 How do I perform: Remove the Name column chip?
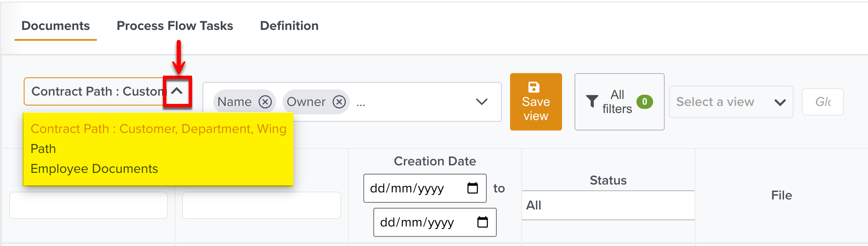click(x=265, y=102)
